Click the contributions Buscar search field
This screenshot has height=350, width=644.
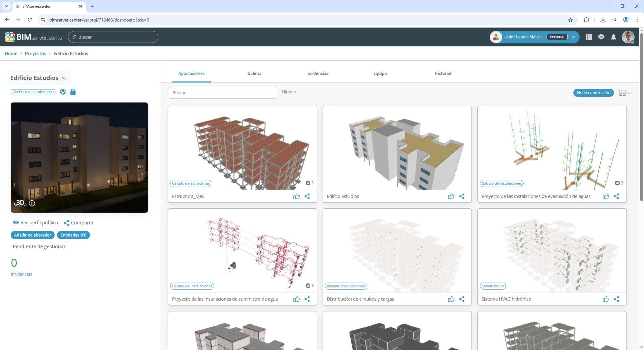tap(223, 93)
